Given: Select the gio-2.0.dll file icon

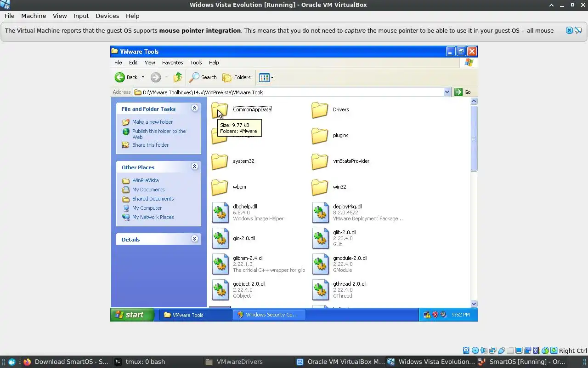Looking at the screenshot, I should click(x=220, y=239).
